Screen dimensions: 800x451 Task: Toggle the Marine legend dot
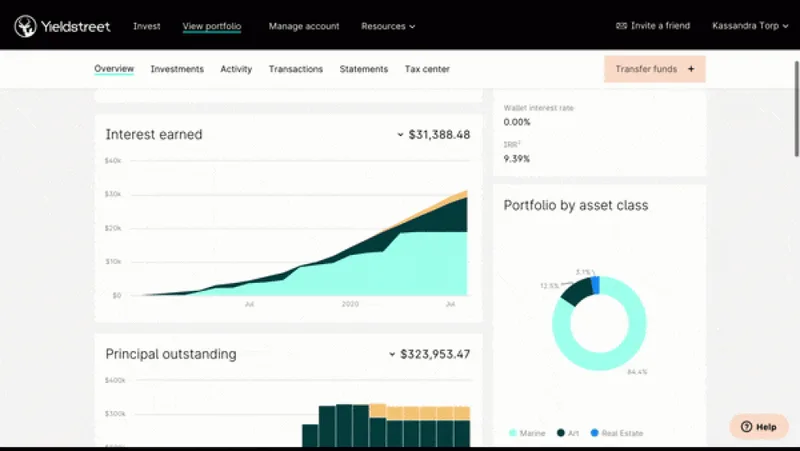tap(513, 433)
